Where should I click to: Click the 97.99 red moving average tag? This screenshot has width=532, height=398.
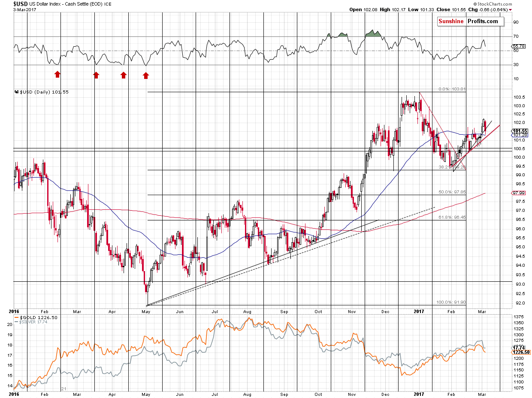click(x=519, y=193)
